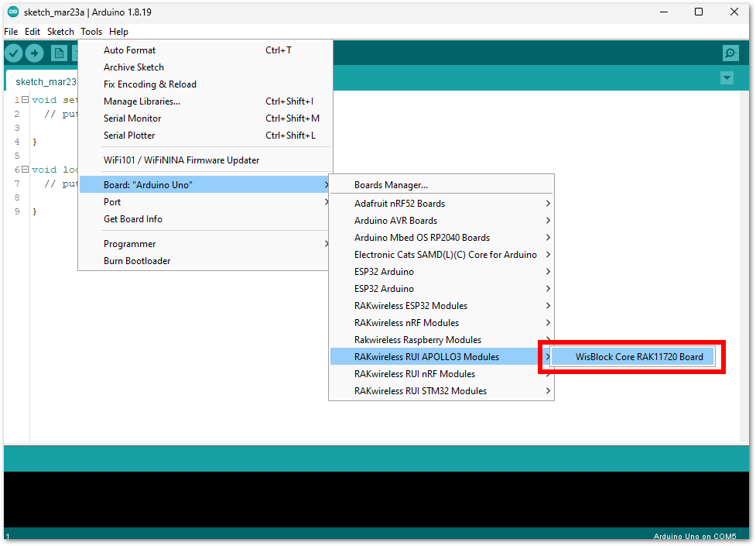Click the Arduino logo in title bar
This screenshot has width=756, height=546.
tap(13, 12)
